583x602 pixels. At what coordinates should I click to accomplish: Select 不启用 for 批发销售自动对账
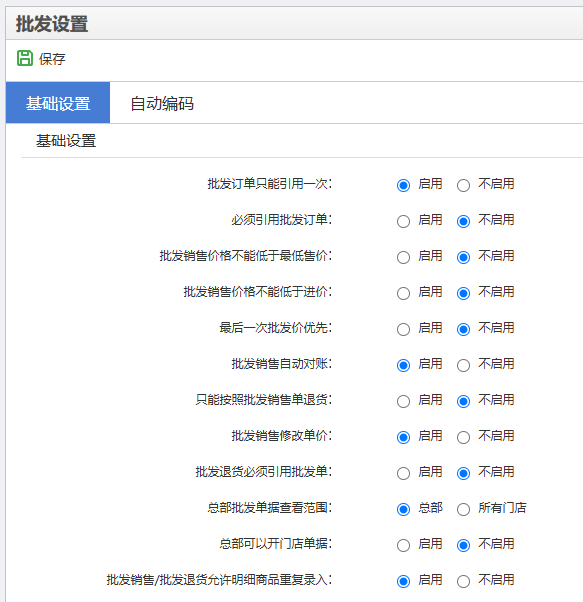tap(463, 366)
